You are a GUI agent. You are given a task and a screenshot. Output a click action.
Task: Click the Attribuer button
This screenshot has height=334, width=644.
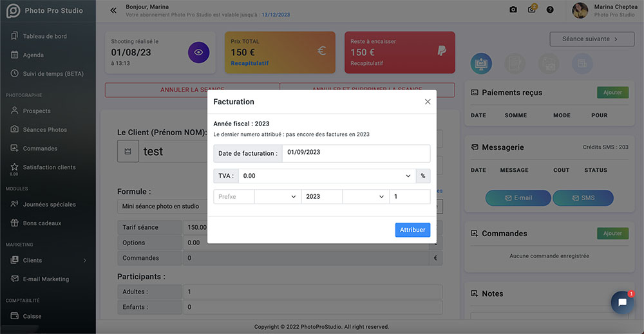(412, 230)
